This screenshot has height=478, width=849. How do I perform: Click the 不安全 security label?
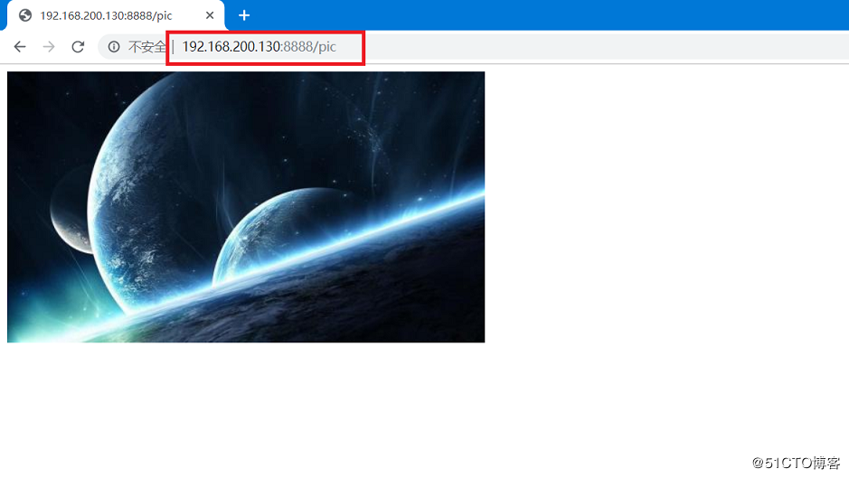[x=147, y=47]
